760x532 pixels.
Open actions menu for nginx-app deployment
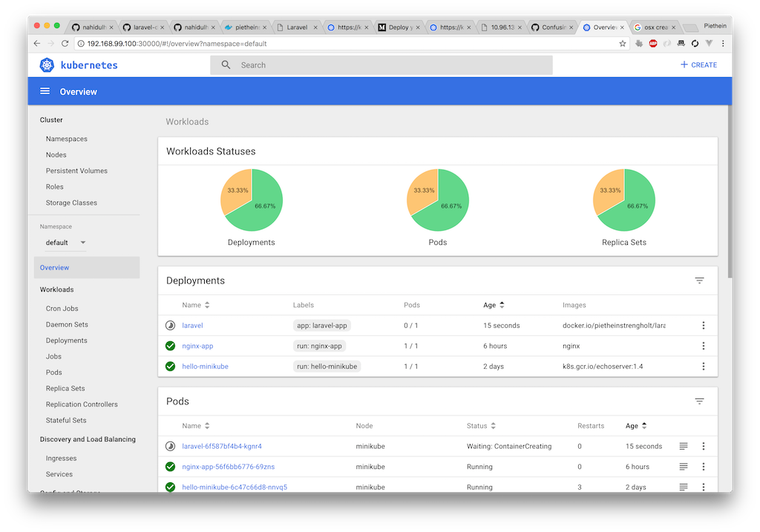point(704,346)
